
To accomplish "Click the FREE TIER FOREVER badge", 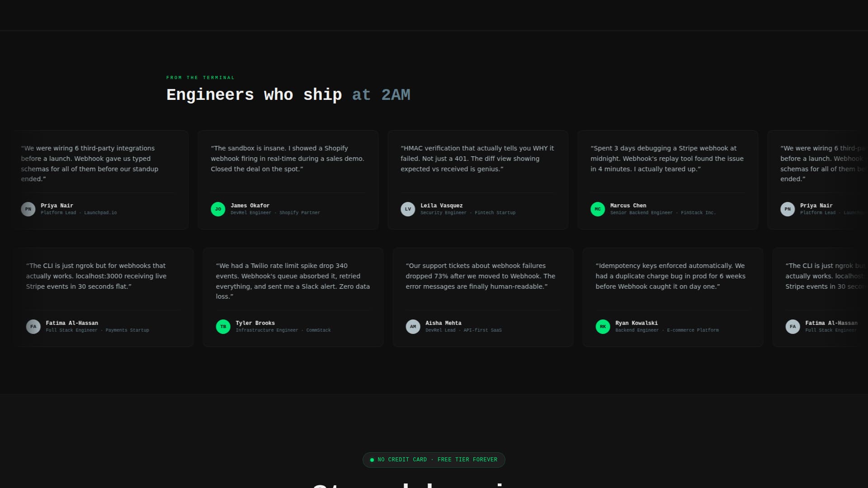I will click(x=434, y=460).
